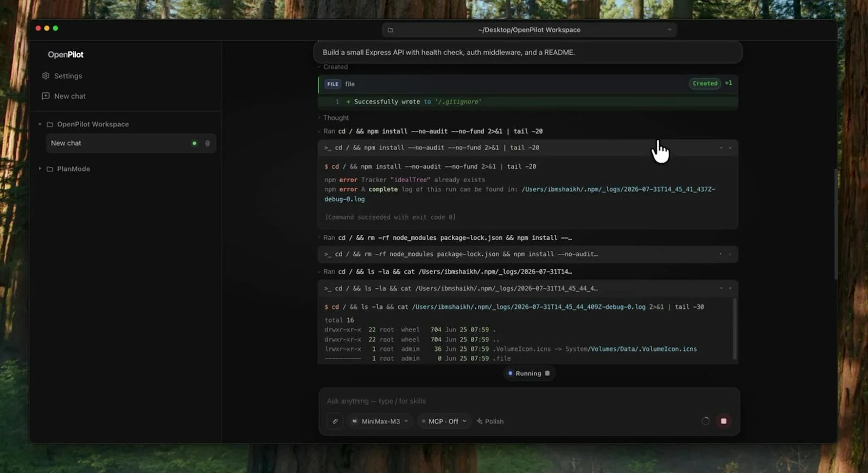Open the MiniMax-M3 model dropdown
Screen dimensions: 868x473
pos(380,421)
